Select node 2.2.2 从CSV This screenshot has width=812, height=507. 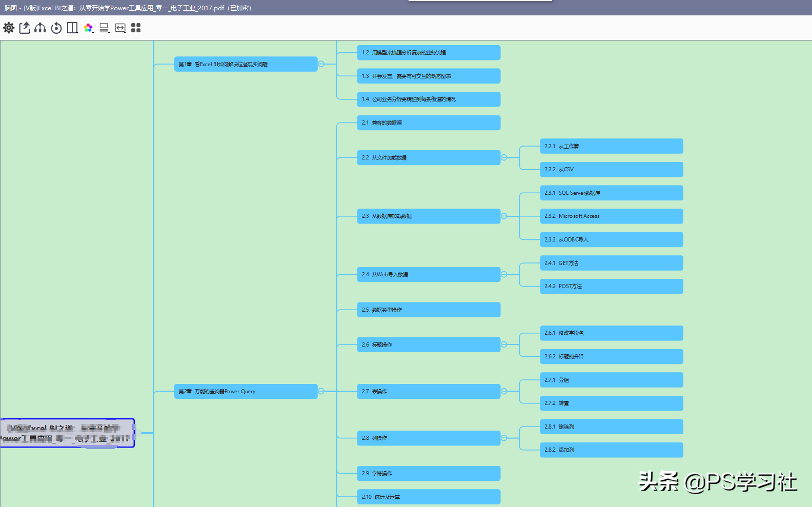click(612, 169)
